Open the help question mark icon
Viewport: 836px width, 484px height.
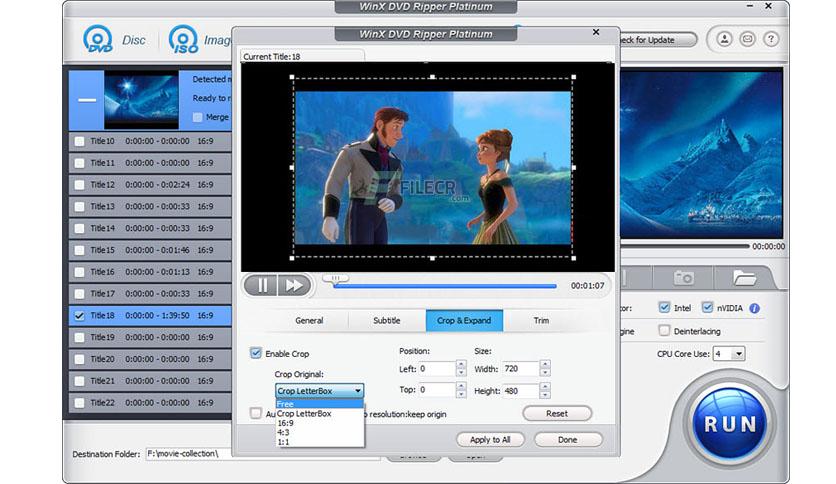(770, 39)
